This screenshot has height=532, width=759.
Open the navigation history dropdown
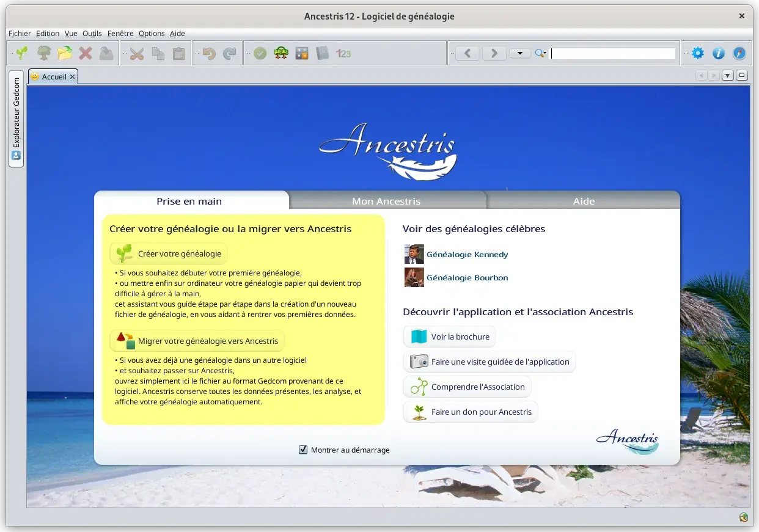pos(520,53)
